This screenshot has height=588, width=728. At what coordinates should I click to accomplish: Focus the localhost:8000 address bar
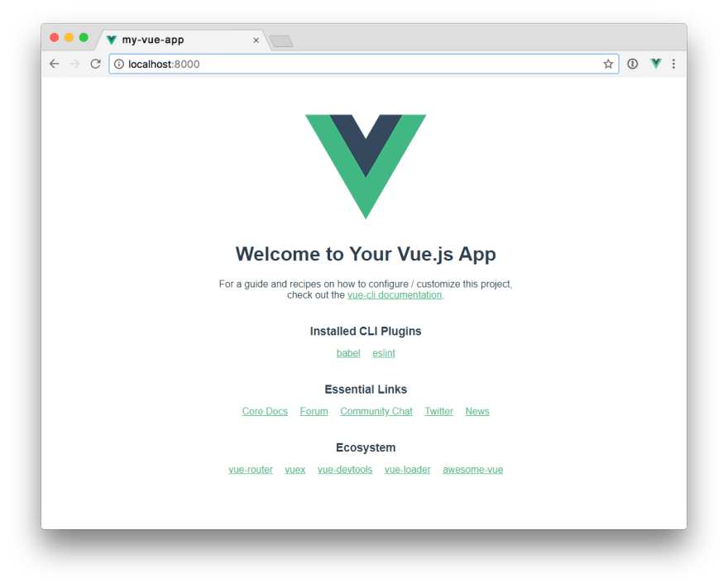tap(363, 64)
